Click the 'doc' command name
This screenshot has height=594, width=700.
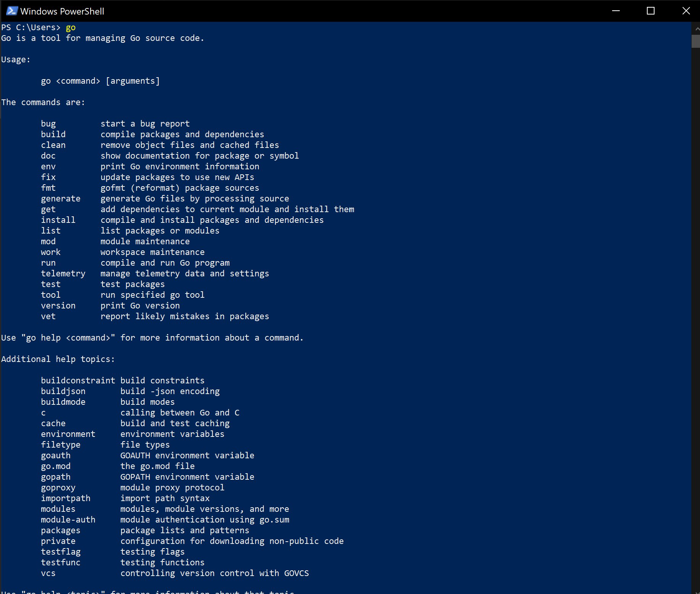point(48,156)
